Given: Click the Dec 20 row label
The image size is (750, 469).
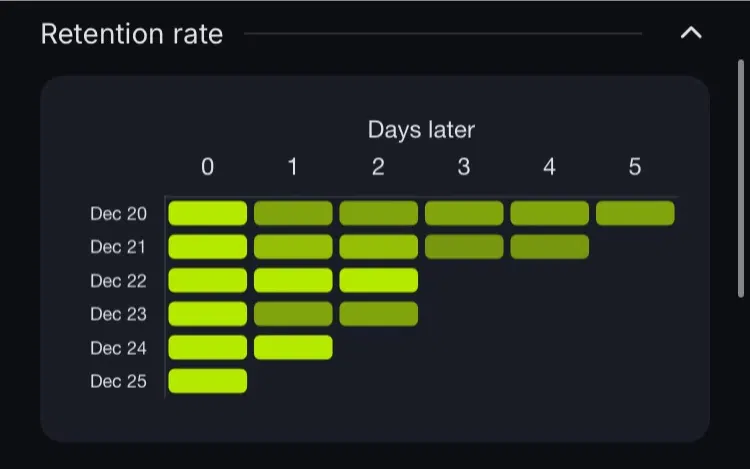Looking at the screenshot, I should [x=119, y=214].
